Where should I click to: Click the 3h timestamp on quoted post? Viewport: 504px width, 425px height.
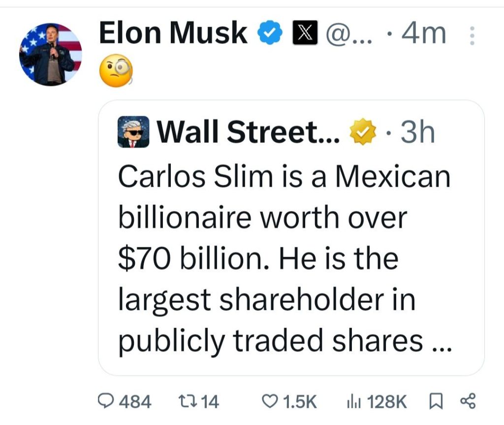417,131
